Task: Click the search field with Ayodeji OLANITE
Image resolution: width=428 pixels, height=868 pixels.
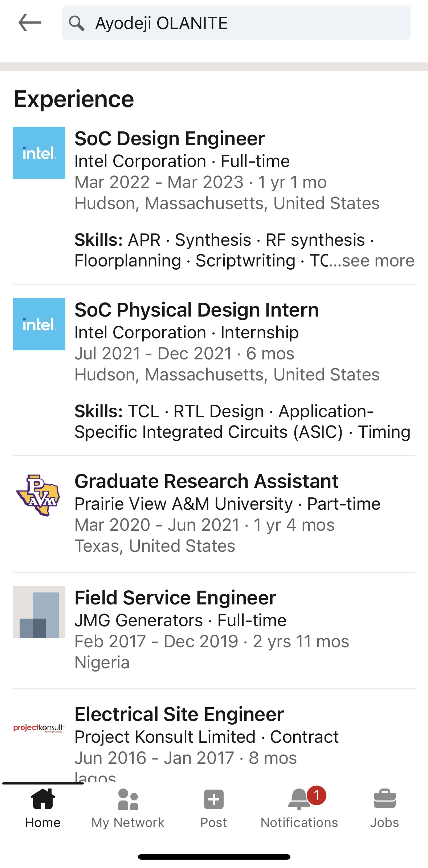Action: coord(236,23)
